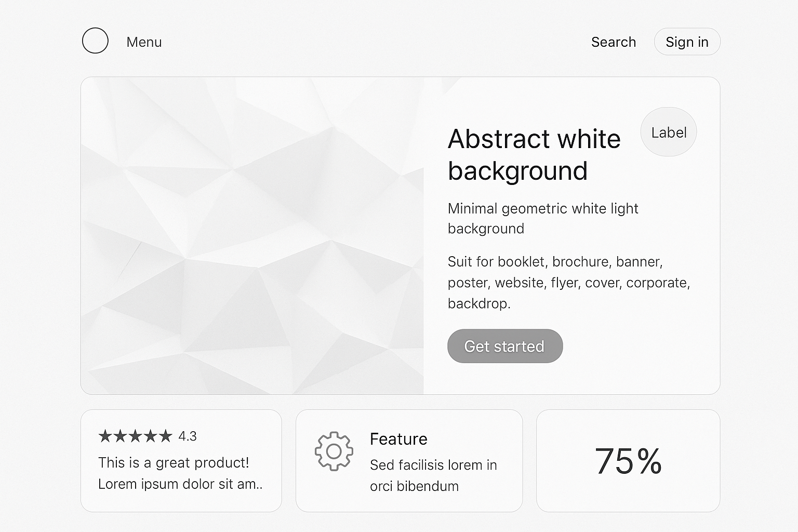
Task: Click 'This is a great product!' review text
Action: (x=174, y=462)
